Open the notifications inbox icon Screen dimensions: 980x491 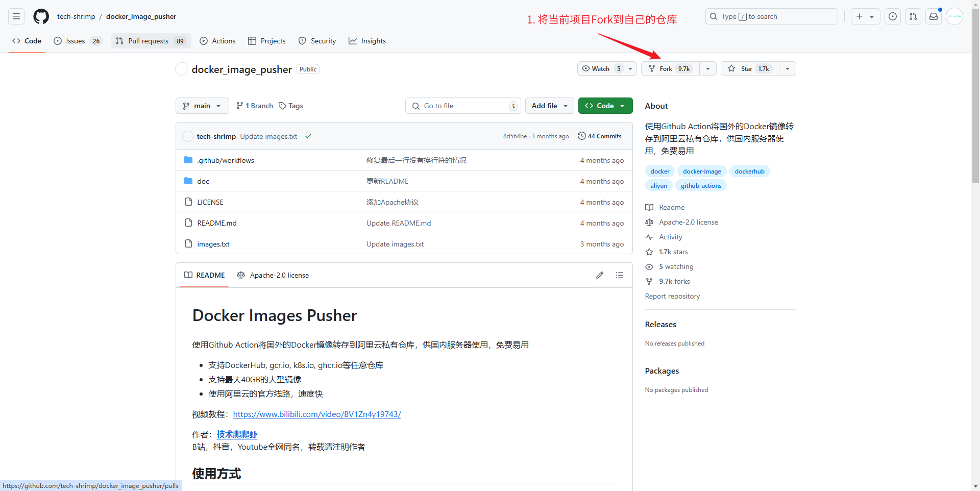coord(933,16)
